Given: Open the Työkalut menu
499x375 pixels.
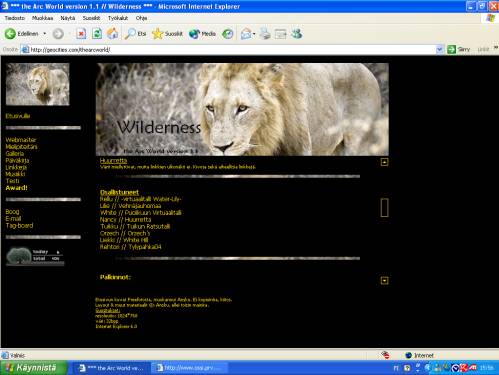Looking at the screenshot, I should click(118, 18).
